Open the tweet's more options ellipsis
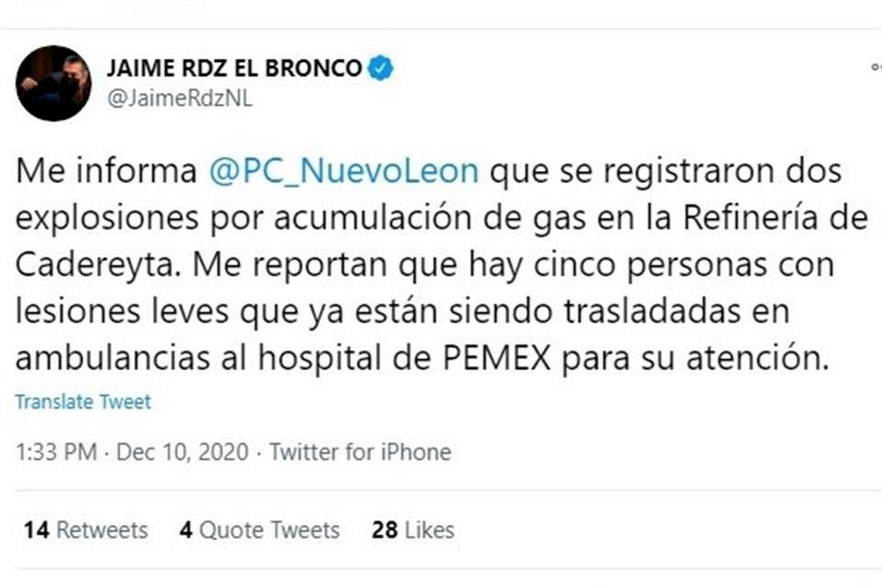Image resolution: width=882 pixels, height=588 pixels. (x=876, y=67)
